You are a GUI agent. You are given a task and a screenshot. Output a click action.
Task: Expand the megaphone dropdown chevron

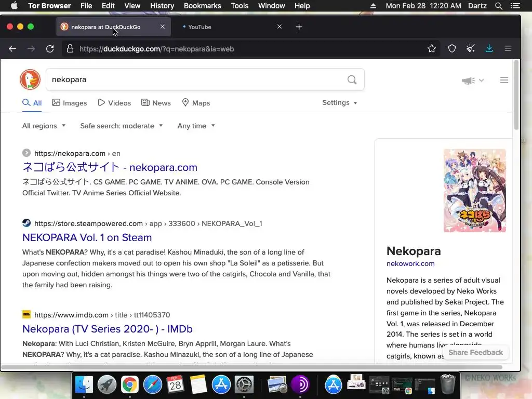(x=481, y=81)
